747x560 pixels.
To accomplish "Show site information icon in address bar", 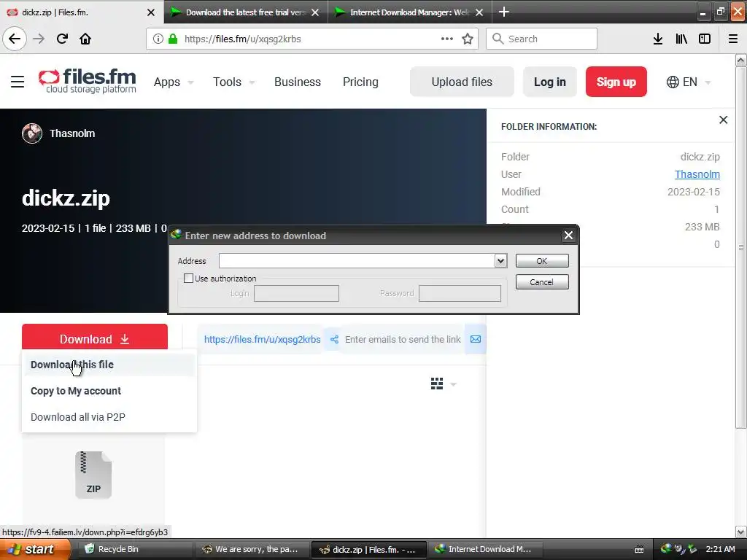I will click(x=158, y=39).
